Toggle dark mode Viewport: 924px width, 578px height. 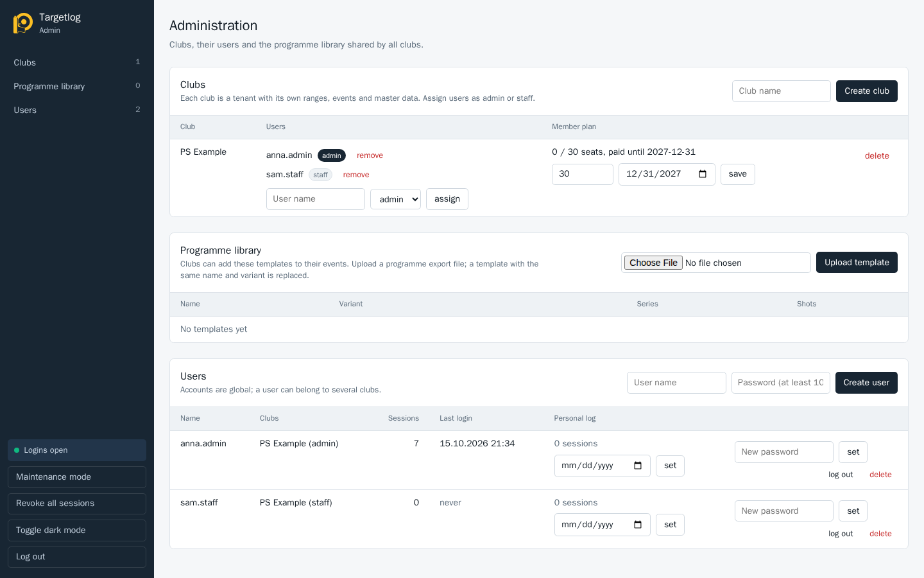[x=77, y=530]
